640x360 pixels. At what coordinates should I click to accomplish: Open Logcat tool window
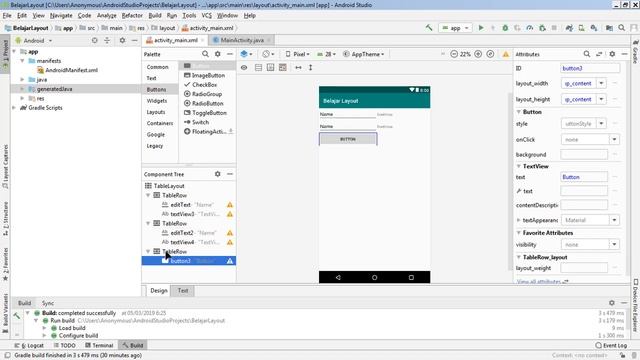click(x=29, y=345)
